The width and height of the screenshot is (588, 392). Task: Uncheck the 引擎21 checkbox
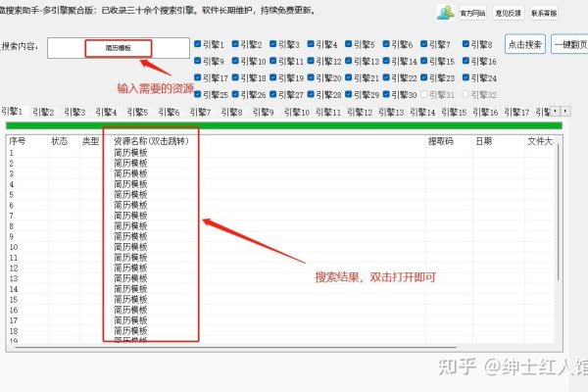click(x=348, y=77)
